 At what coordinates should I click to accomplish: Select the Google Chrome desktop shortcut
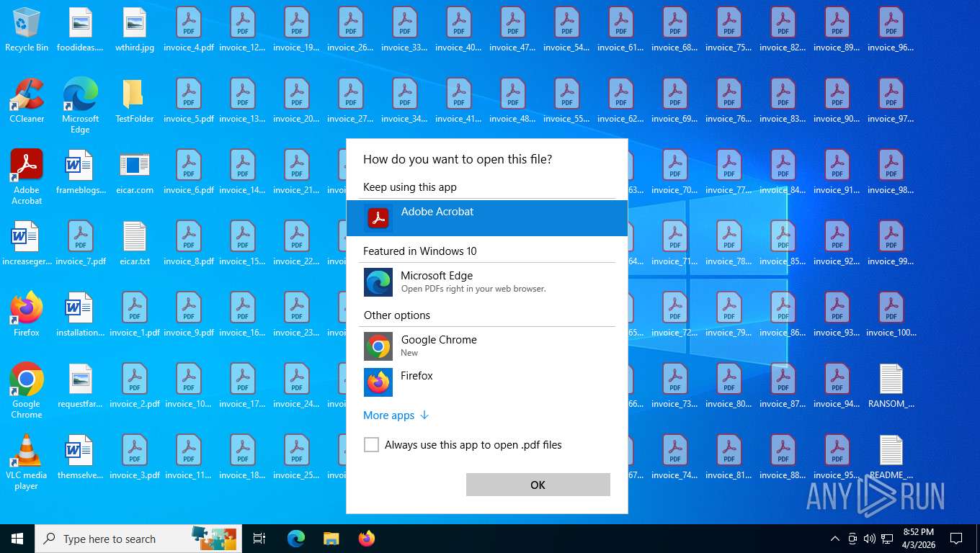pyautogui.click(x=27, y=391)
